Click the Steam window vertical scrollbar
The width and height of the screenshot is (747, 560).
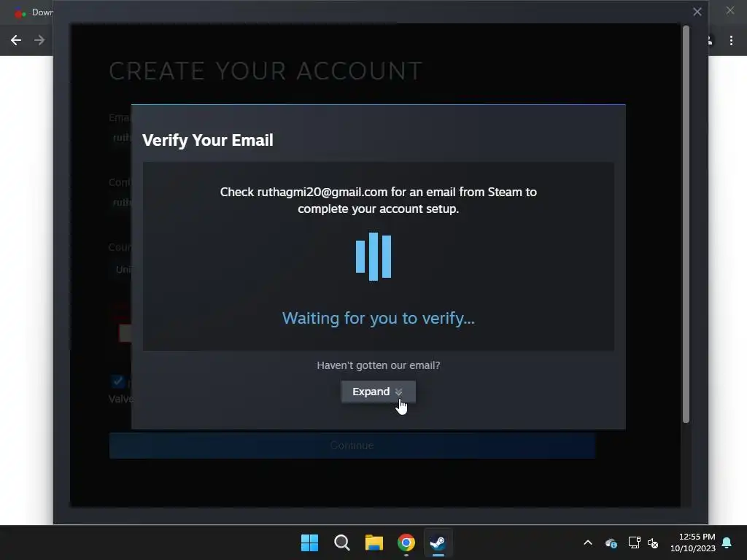pyautogui.click(x=686, y=224)
